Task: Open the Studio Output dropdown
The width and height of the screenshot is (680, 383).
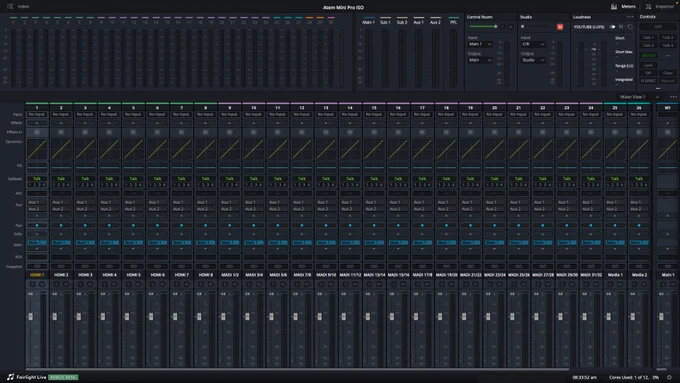Action: (x=533, y=60)
